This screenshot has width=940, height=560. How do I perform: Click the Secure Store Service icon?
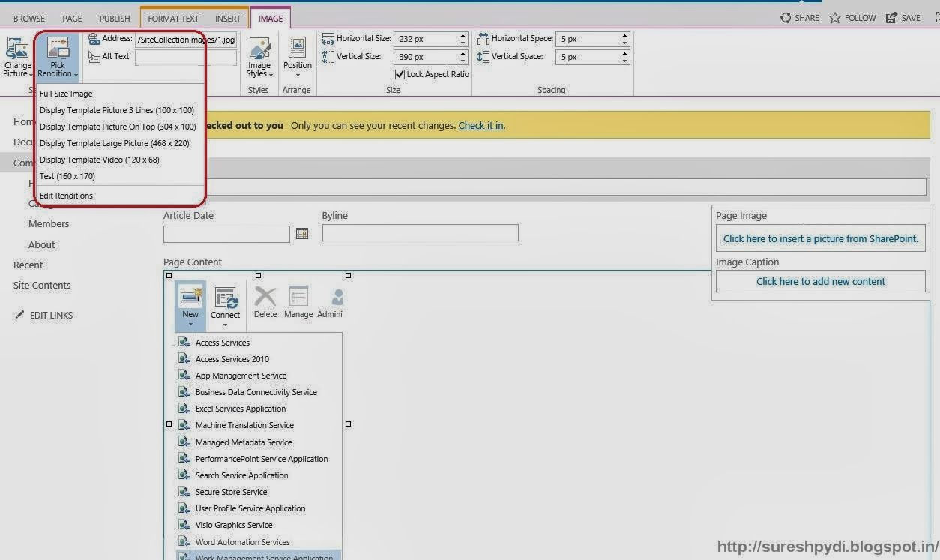pyautogui.click(x=184, y=492)
